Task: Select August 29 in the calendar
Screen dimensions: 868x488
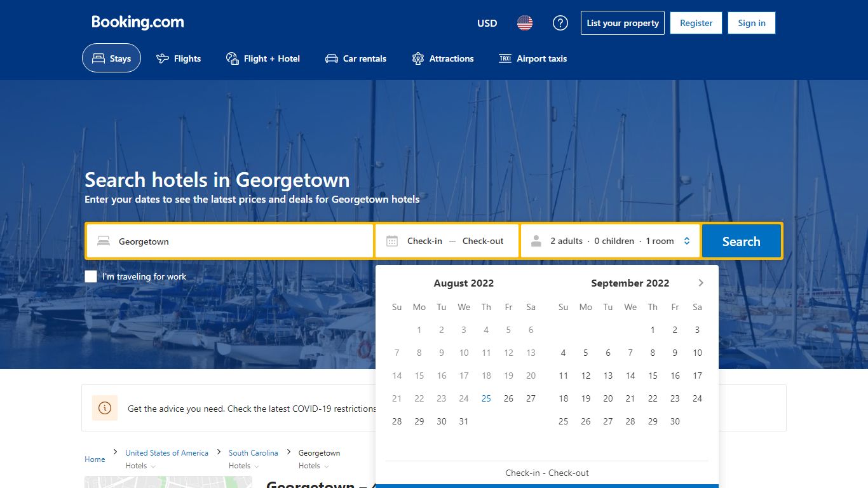Action: (x=419, y=421)
